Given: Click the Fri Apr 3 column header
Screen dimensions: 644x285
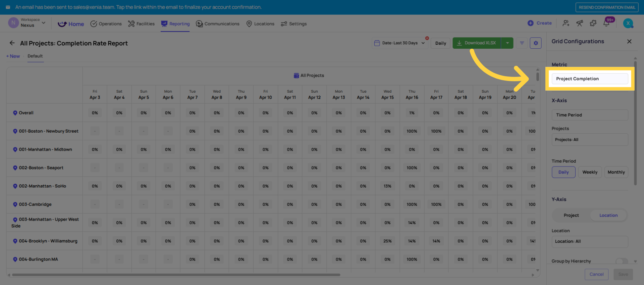Looking at the screenshot, I should coord(95,95).
